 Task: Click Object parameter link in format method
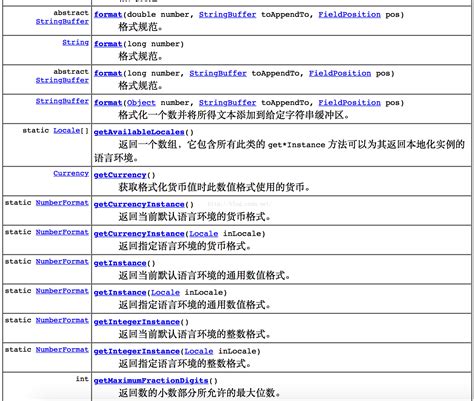click(x=141, y=103)
